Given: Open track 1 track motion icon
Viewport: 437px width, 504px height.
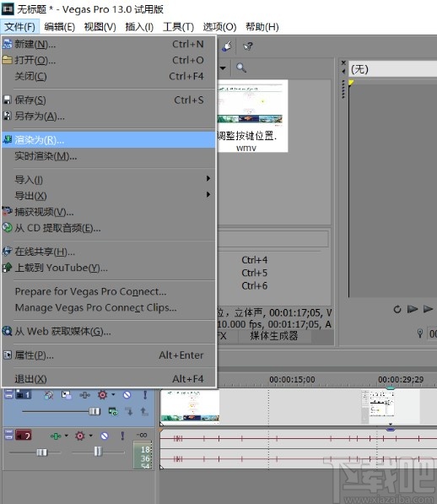Looking at the screenshot, I should [x=67, y=395].
